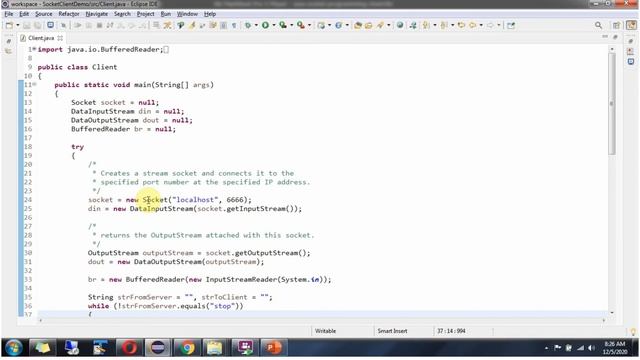Expand the Back history dropdown arrow

click(x=481, y=25)
